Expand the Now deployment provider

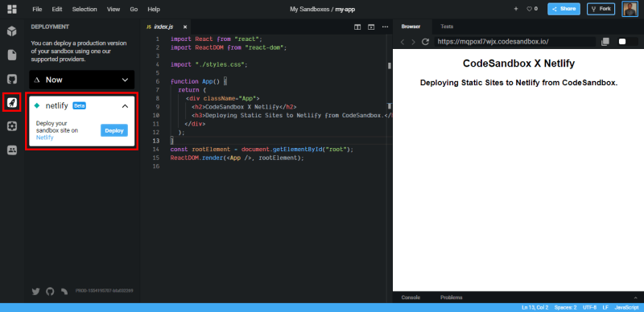click(x=82, y=80)
